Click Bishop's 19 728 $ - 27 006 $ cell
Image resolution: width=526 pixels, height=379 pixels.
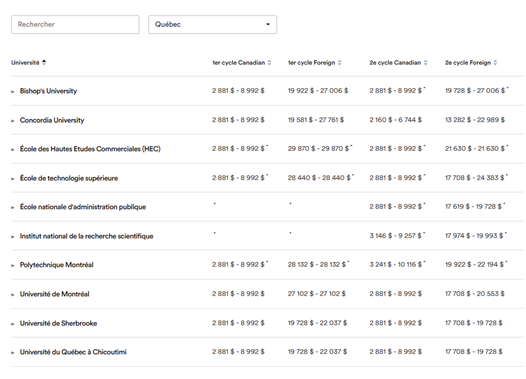(477, 91)
